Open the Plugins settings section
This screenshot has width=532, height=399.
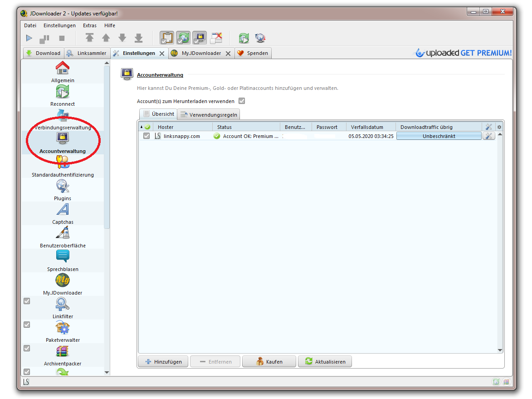click(x=63, y=190)
